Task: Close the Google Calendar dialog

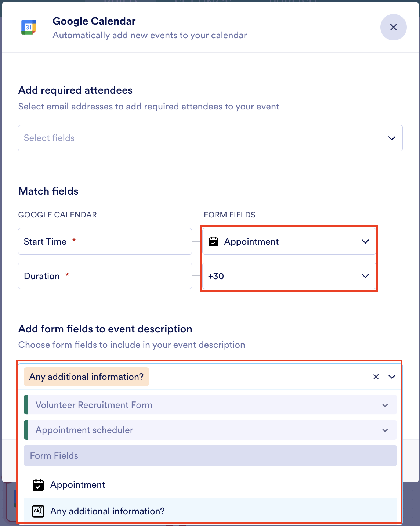Action: coord(393,27)
